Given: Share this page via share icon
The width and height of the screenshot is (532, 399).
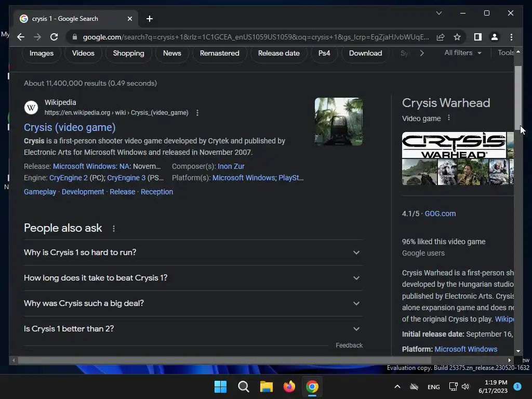Looking at the screenshot, I should tap(441, 37).
